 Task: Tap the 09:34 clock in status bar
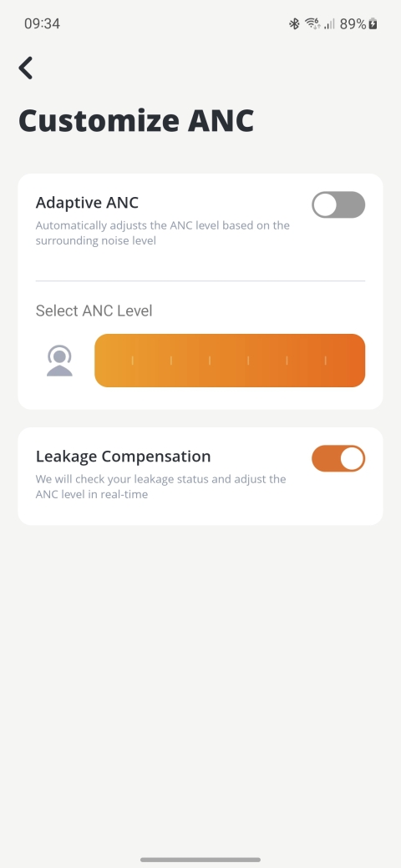42,24
